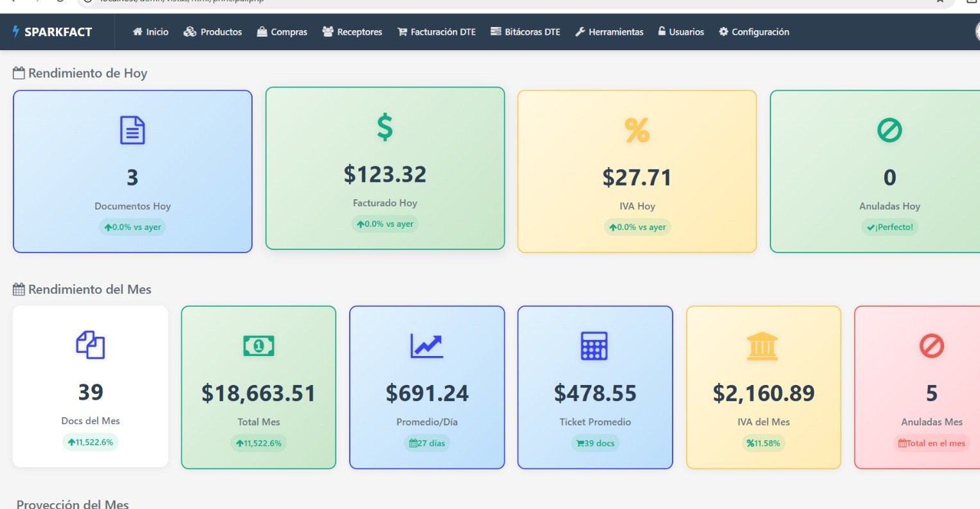Viewport: 980px width, 509px height.
Task: Click the document icon in Documentos Hoy card
Action: point(132,130)
